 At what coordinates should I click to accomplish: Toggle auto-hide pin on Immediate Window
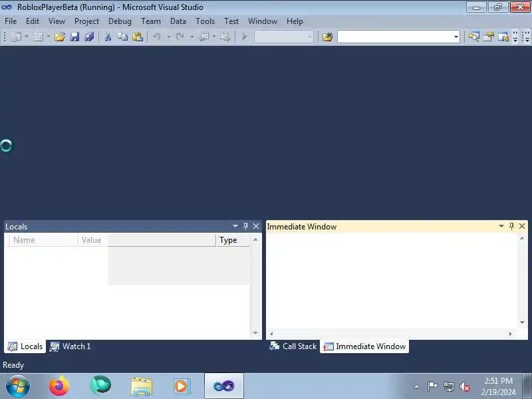click(511, 226)
